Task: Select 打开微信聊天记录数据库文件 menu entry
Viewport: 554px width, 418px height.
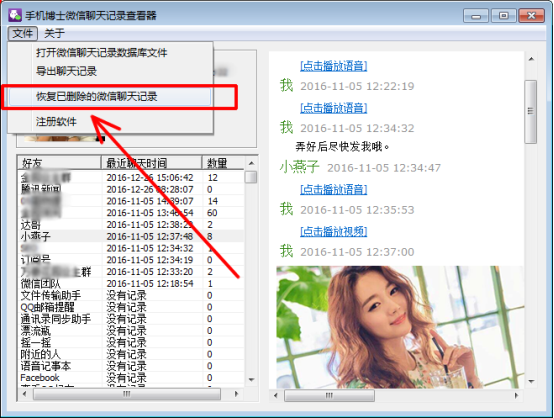Action: click(101, 53)
